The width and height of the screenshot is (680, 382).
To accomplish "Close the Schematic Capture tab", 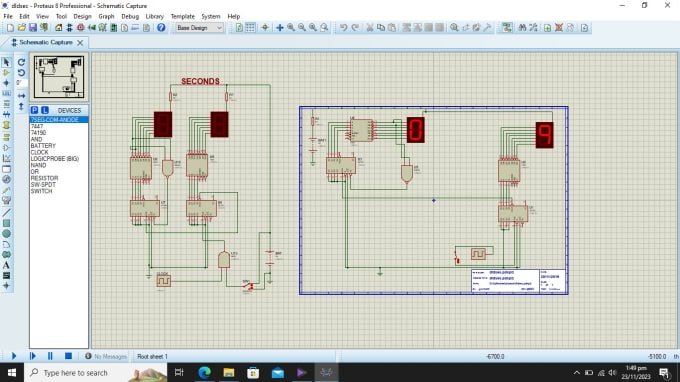I will click(80, 42).
